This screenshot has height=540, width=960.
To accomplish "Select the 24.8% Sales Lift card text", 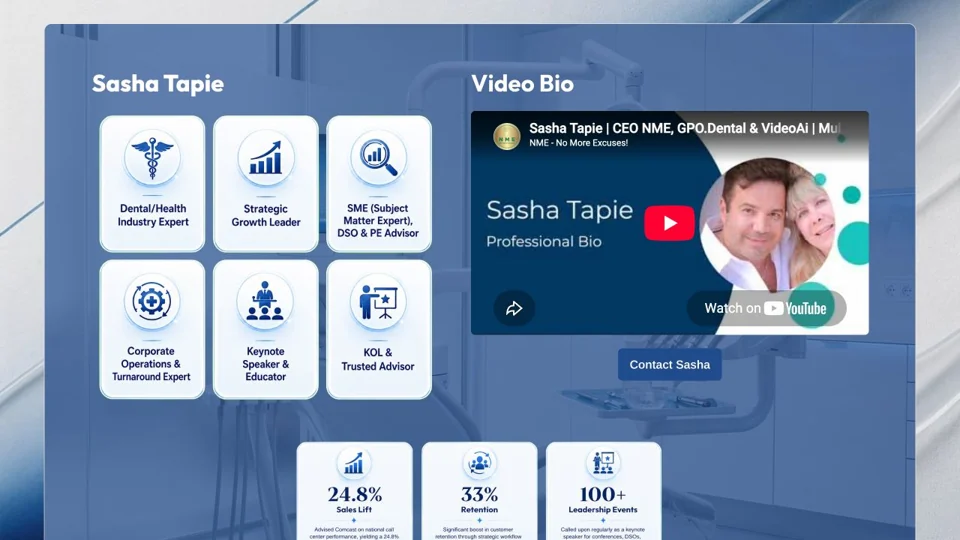I will tap(354, 500).
